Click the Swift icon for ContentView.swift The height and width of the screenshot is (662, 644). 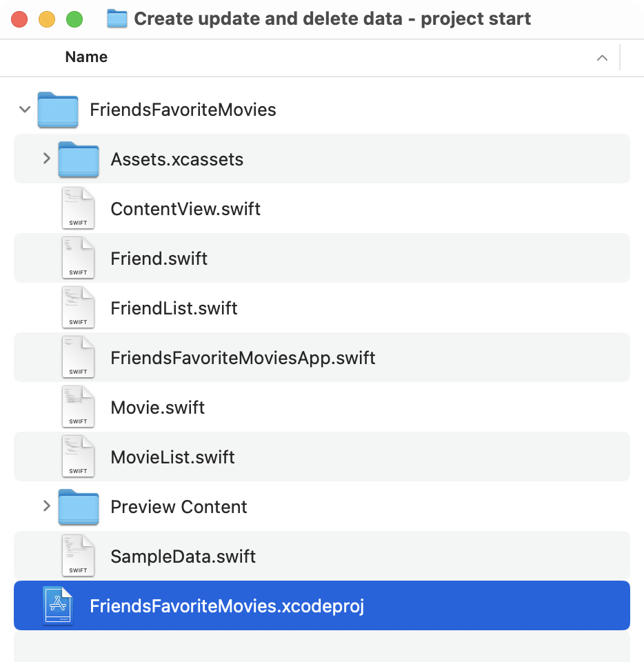point(78,208)
